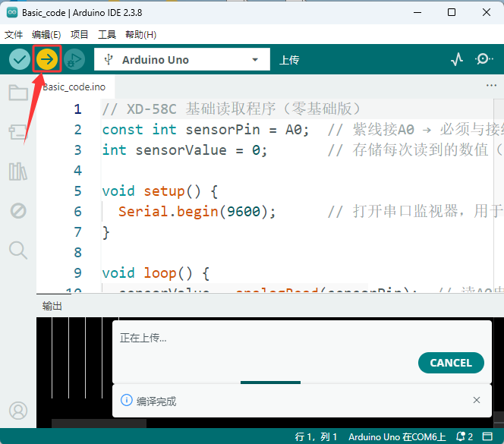Click the Arduino app icon in title bar
This screenshot has height=444, width=504.
pyautogui.click(x=12, y=13)
